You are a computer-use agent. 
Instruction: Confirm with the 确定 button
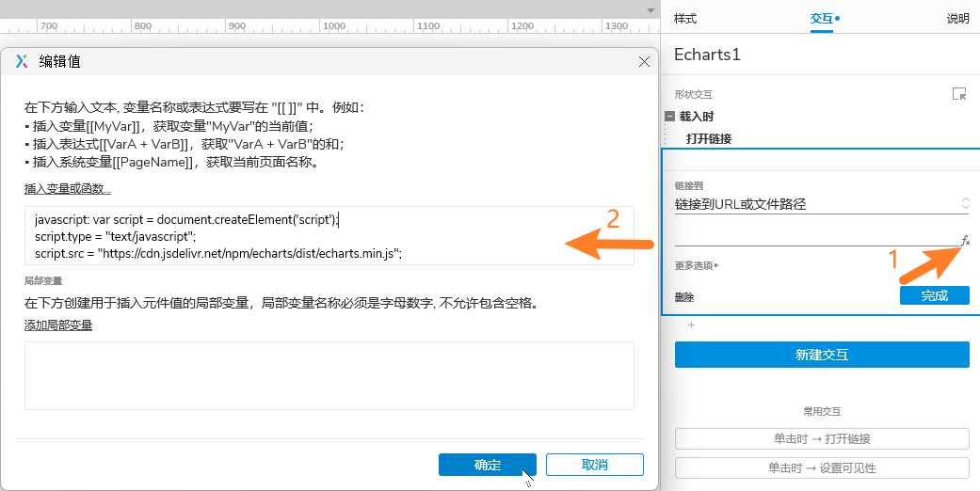[x=487, y=465]
